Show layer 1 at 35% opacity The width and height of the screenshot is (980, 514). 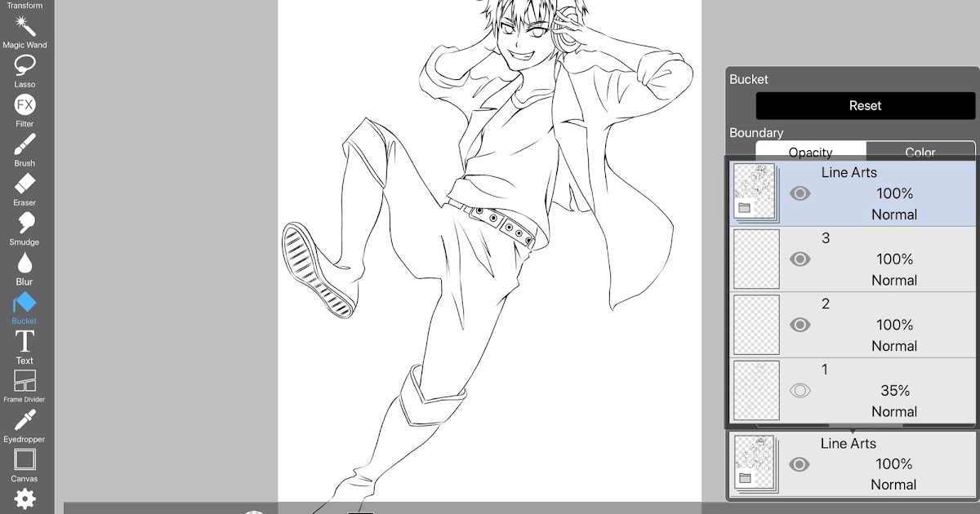[800, 390]
